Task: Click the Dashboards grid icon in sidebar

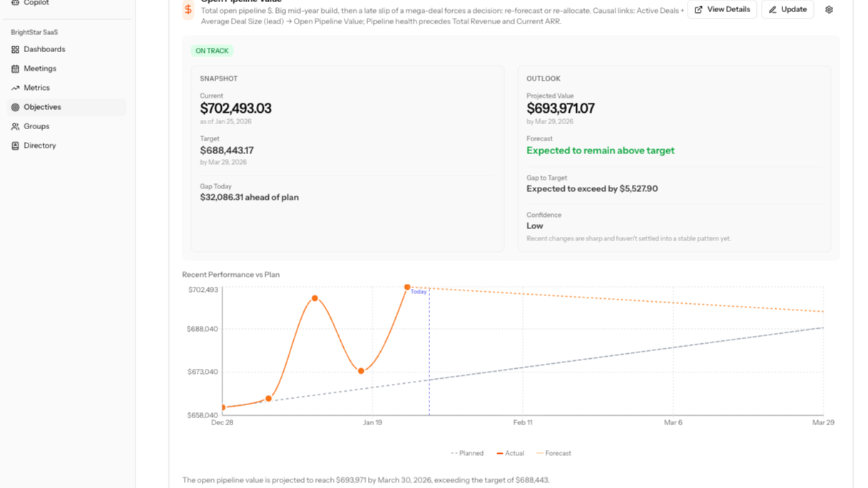Action: (x=16, y=49)
